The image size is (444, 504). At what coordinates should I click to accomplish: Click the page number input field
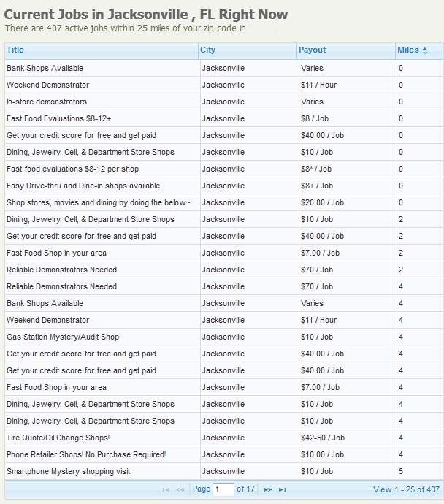pos(223,489)
